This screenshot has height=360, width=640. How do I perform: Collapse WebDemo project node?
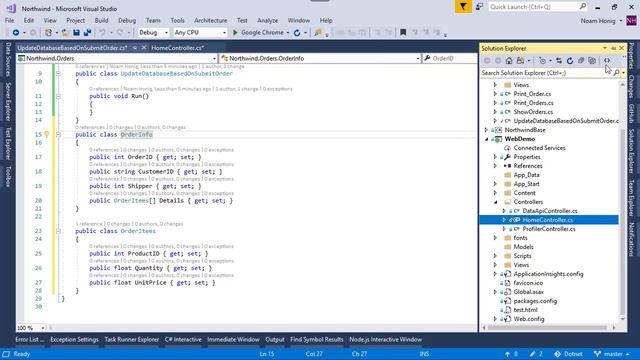click(486, 139)
